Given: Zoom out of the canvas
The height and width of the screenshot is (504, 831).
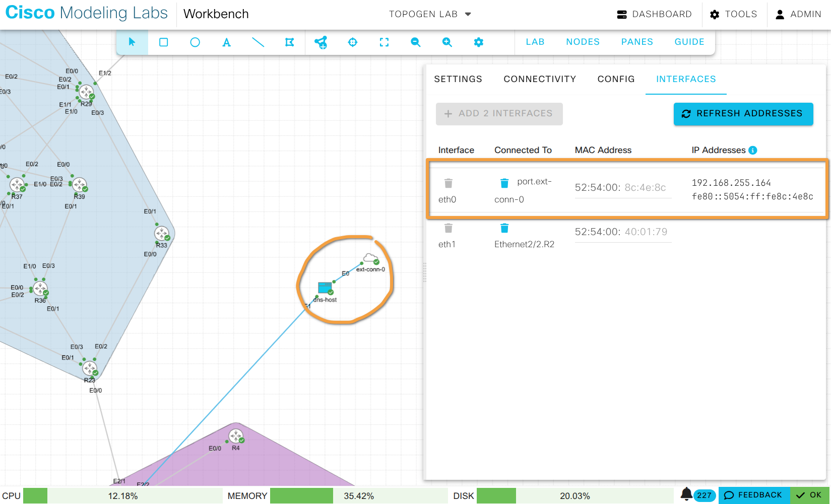Looking at the screenshot, I should pyautogui.click(x=415, y=42).
